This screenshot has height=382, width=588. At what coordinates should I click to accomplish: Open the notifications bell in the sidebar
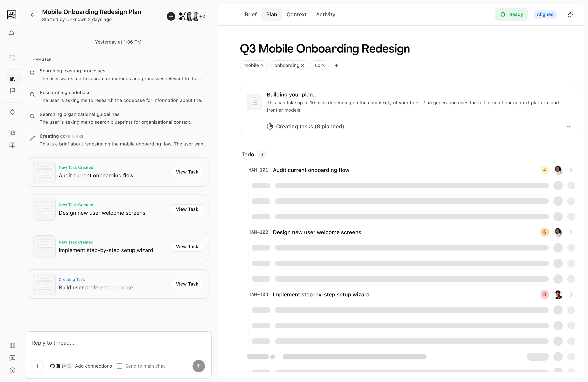12,33
